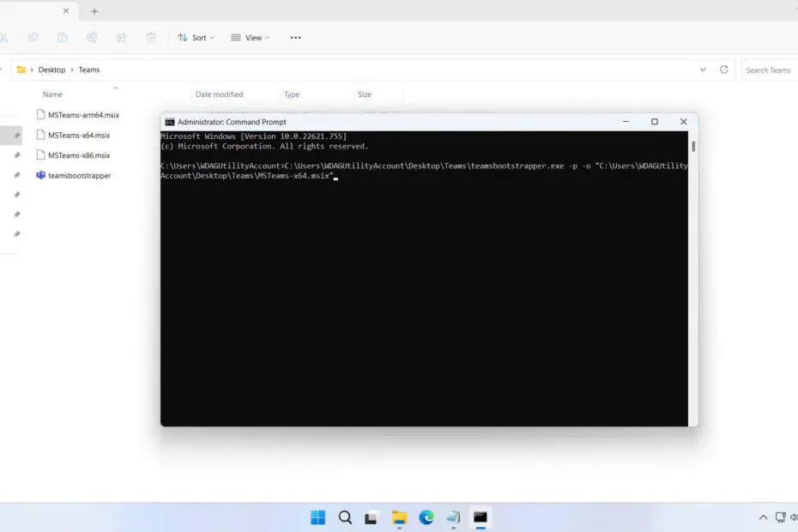Screen dimensions: 798x532
Task: Click the Copy icon in the toolbar
Action: (x=33, y=38)
